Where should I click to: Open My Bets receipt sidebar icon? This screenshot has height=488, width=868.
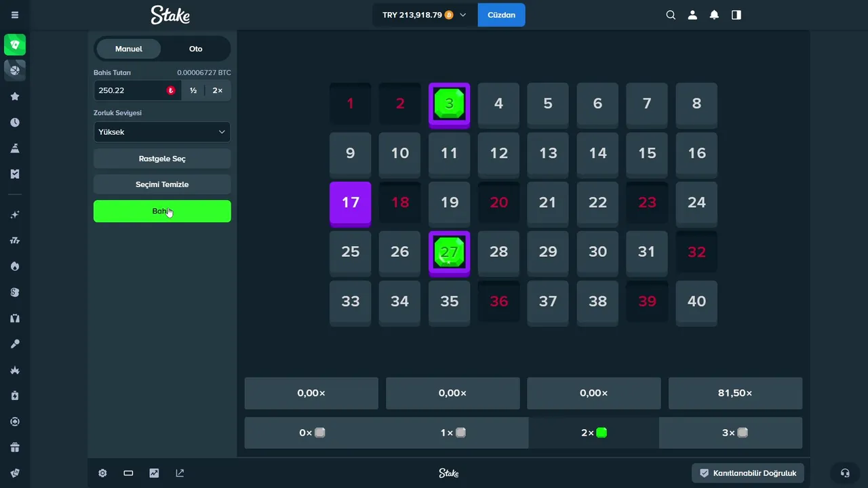click(15, 174)
